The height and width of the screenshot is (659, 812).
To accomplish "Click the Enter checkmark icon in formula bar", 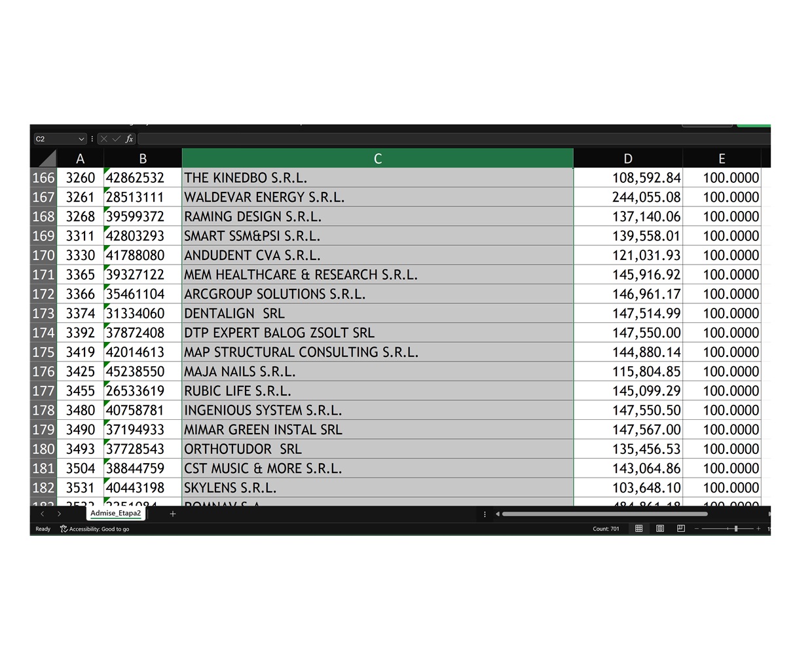I will pyautogui.click(x=116, y=139).
